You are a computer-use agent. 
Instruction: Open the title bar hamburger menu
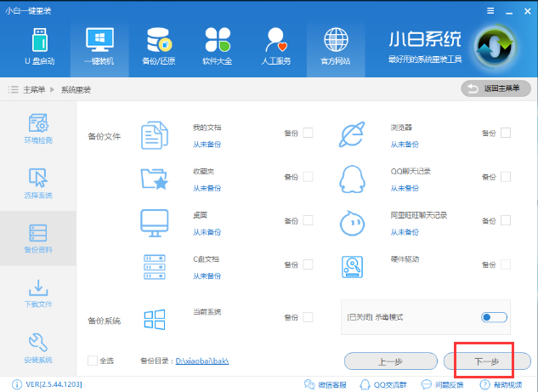coord(490,10)
